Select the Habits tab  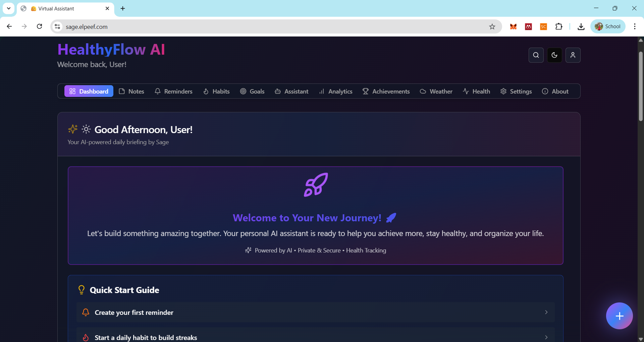216,91
